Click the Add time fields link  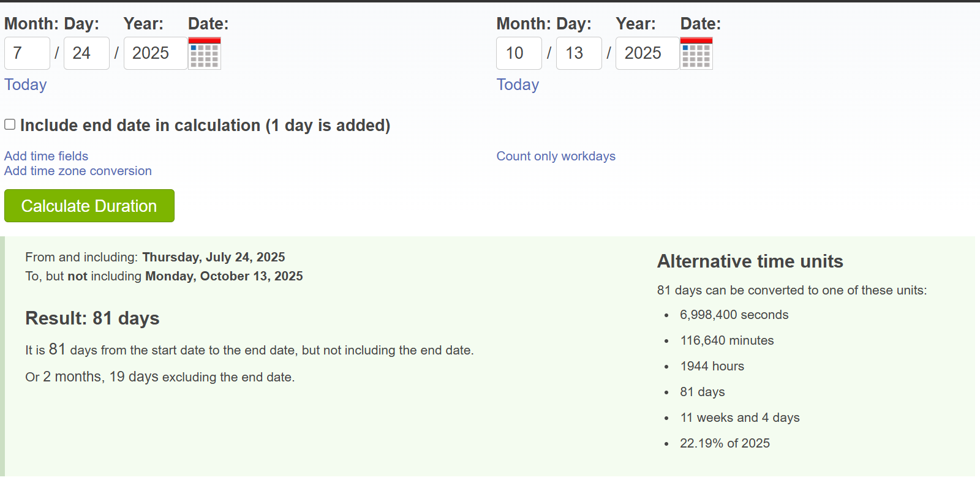pyautogui.click(x=47, y=156)
